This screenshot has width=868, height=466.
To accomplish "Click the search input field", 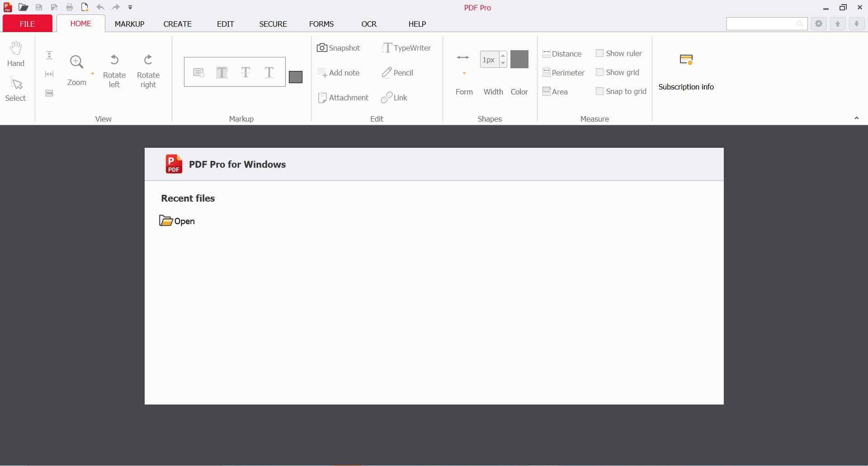I will pos(767,24).
